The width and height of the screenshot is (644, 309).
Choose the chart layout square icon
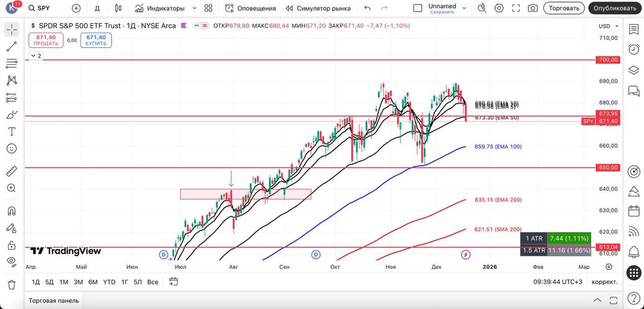click(418, 8)
